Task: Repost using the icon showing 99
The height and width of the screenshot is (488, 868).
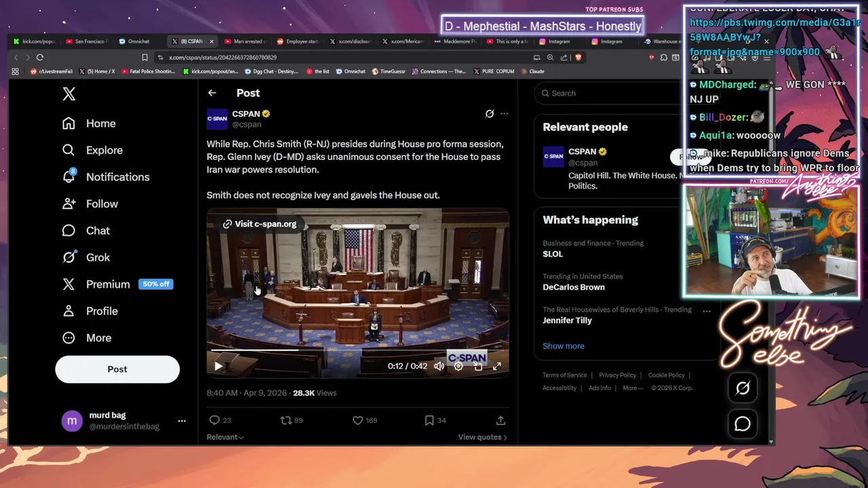Action: coord(292,420)
